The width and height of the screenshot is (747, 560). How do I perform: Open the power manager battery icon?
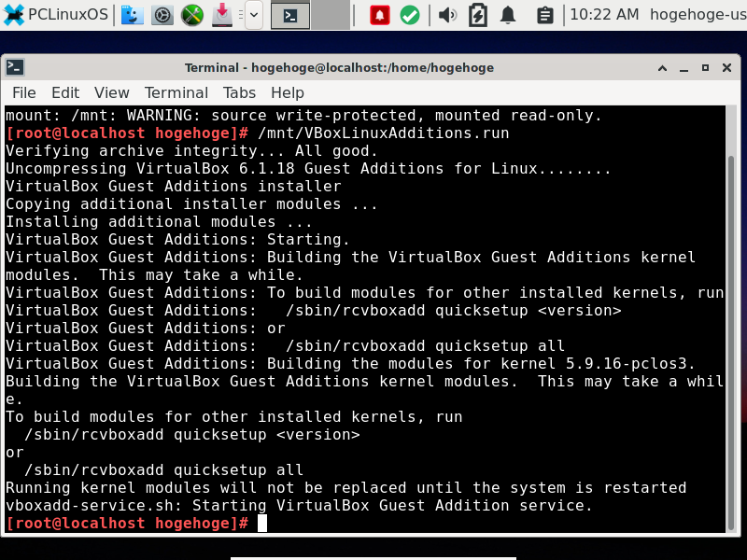click(x=478, y=15)
